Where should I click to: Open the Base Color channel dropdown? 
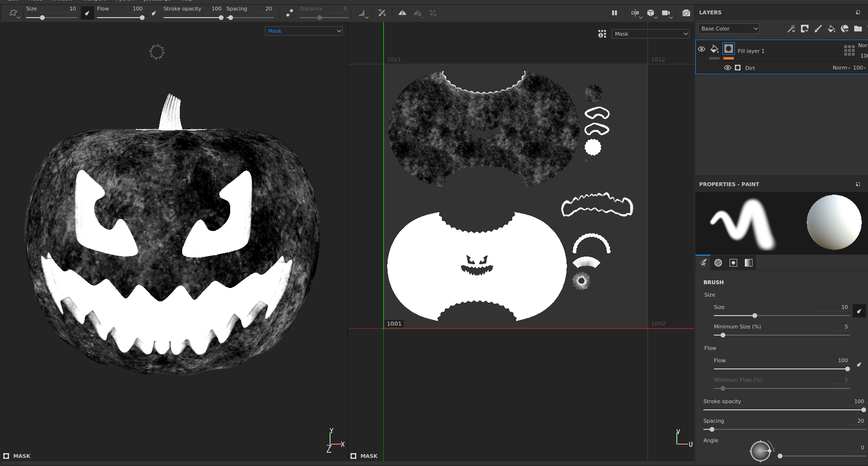click(728, 28)
